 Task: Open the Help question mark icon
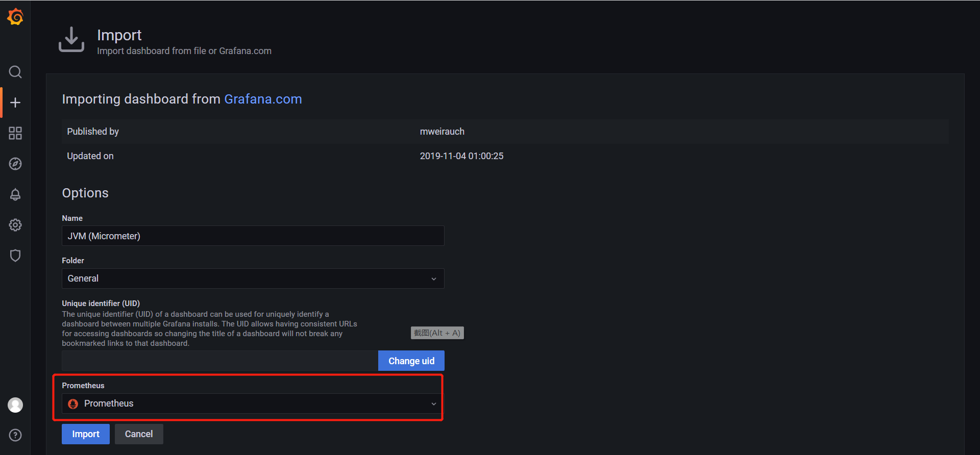tap(15, 435)
